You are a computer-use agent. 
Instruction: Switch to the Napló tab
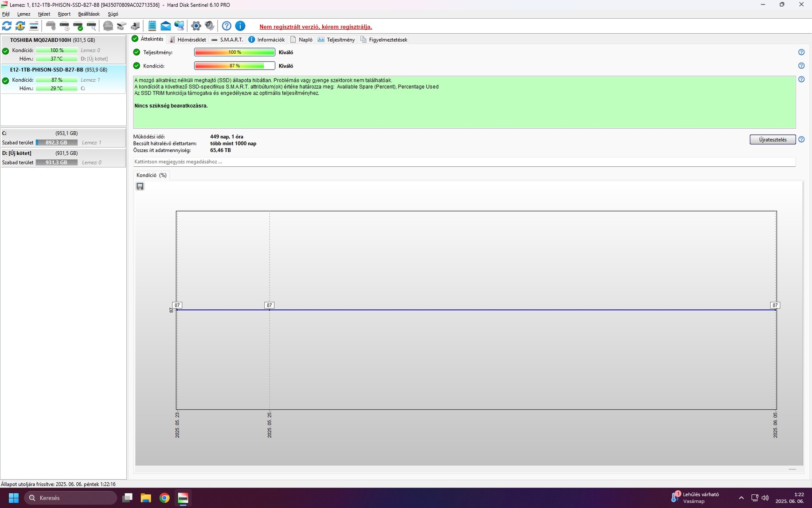(x=301, y=39)
